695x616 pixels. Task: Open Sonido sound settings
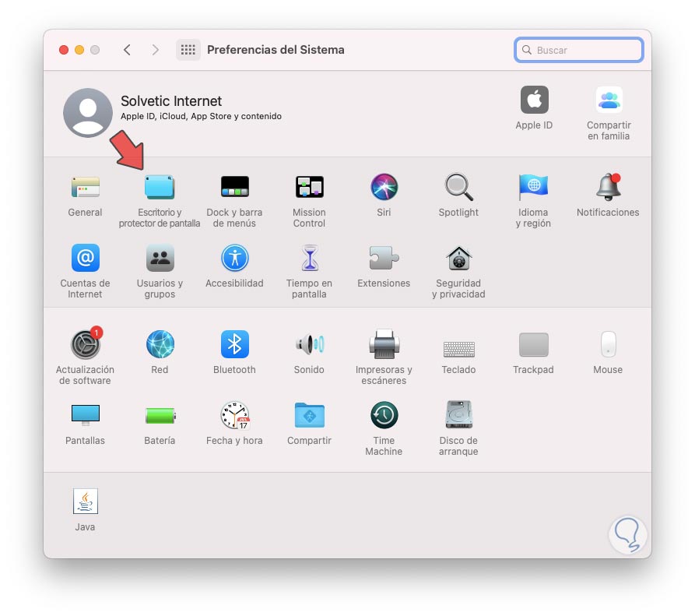310,344
